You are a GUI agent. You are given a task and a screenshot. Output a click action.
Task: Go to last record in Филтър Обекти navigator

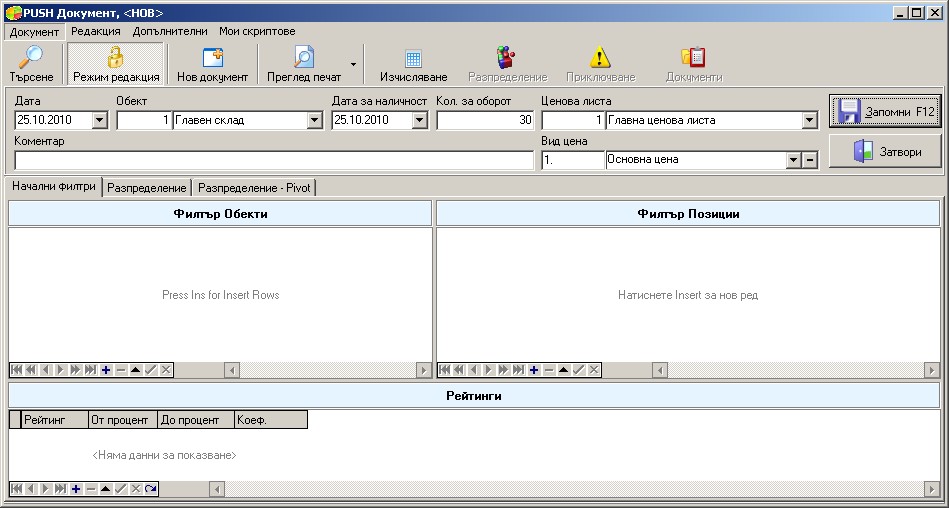pos(90,369)
